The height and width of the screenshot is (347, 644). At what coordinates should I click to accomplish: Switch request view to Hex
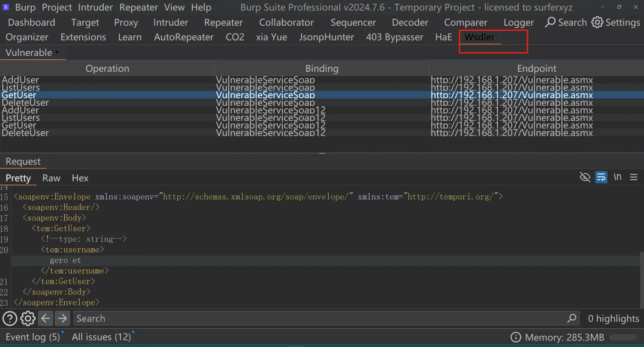coord(80,178)
